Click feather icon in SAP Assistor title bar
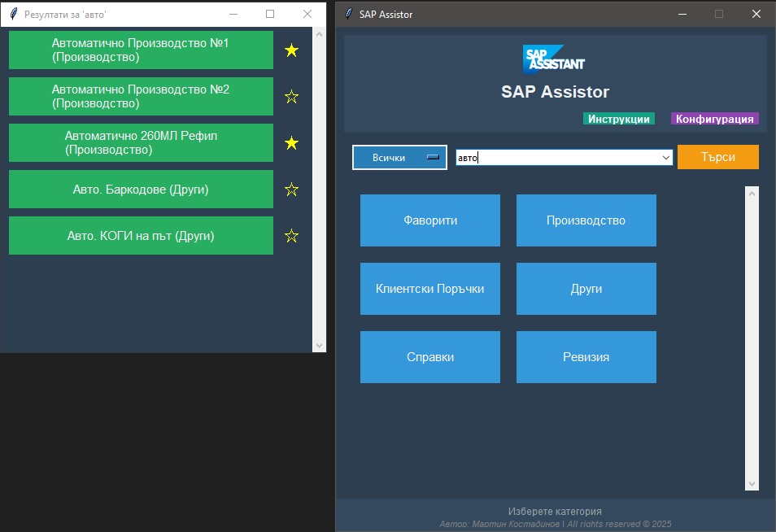The image size is (776, 532). click(x=349, y=14)
